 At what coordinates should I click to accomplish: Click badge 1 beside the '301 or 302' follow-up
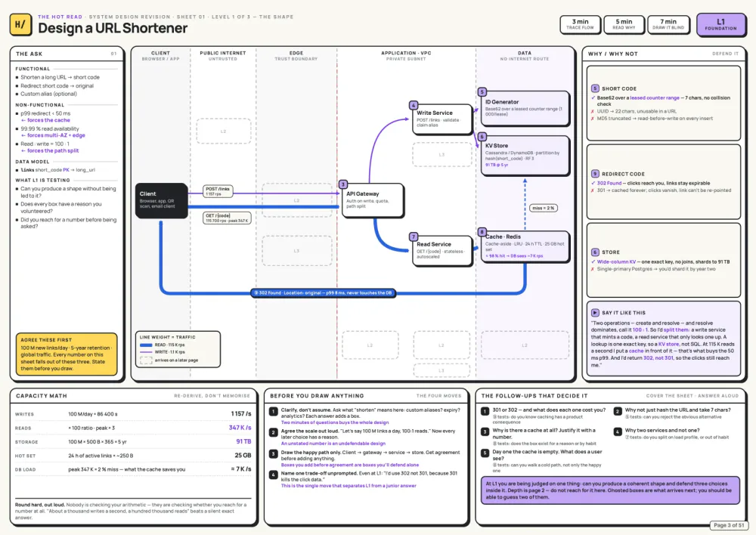pos(485,411)
